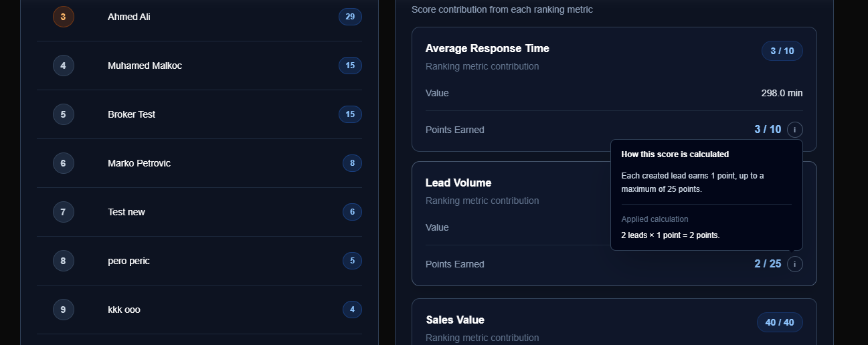Click 3 / 10 points earned value text
This screenshot has width=868, height=345.
tap(768, 130)
